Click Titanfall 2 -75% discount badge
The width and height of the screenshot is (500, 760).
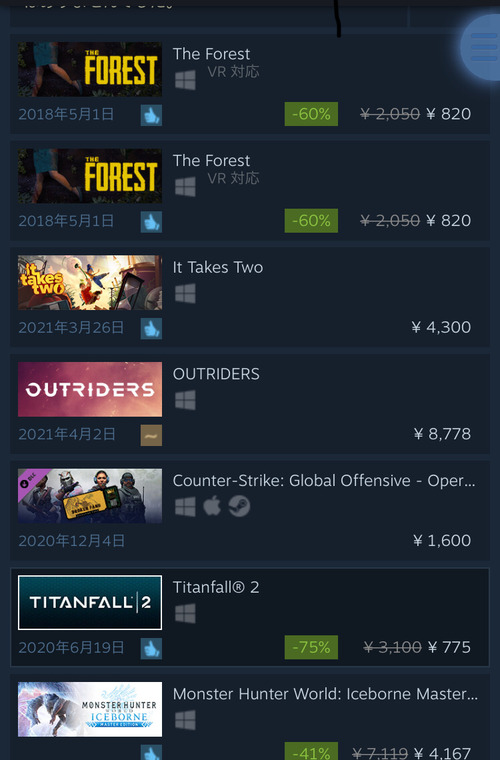coord(311,647)
